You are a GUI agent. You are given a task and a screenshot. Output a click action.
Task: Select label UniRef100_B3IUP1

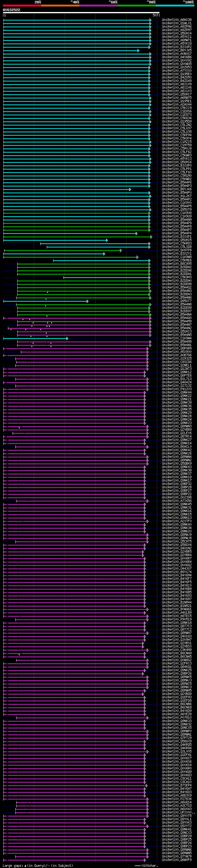coord(177,236)
